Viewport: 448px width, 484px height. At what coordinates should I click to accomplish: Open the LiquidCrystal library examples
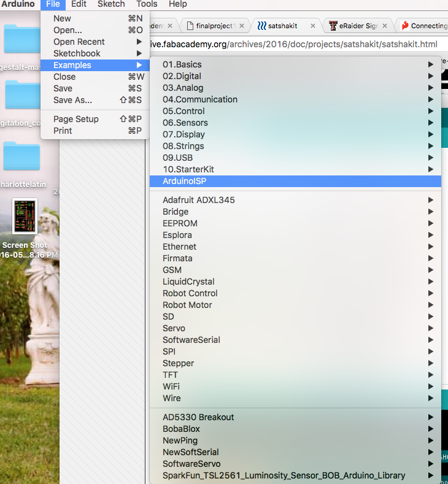click(x=295, y=282)
